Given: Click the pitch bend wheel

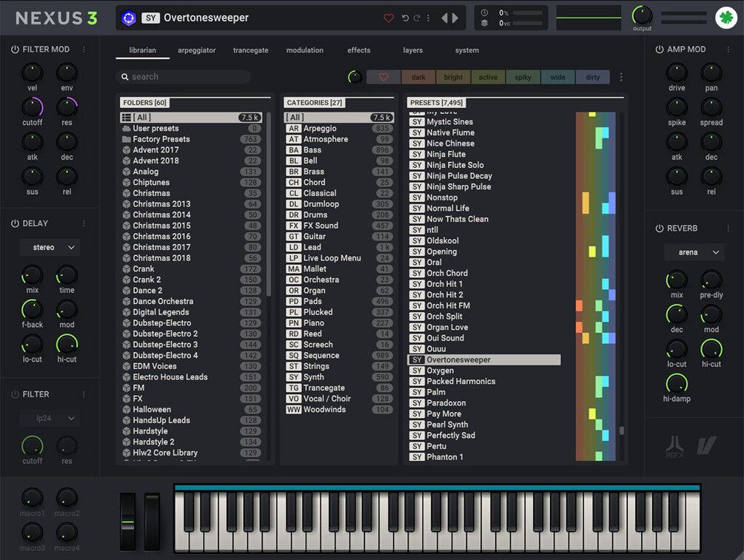Looking at the screenshot, I should (x=127, y=522).
